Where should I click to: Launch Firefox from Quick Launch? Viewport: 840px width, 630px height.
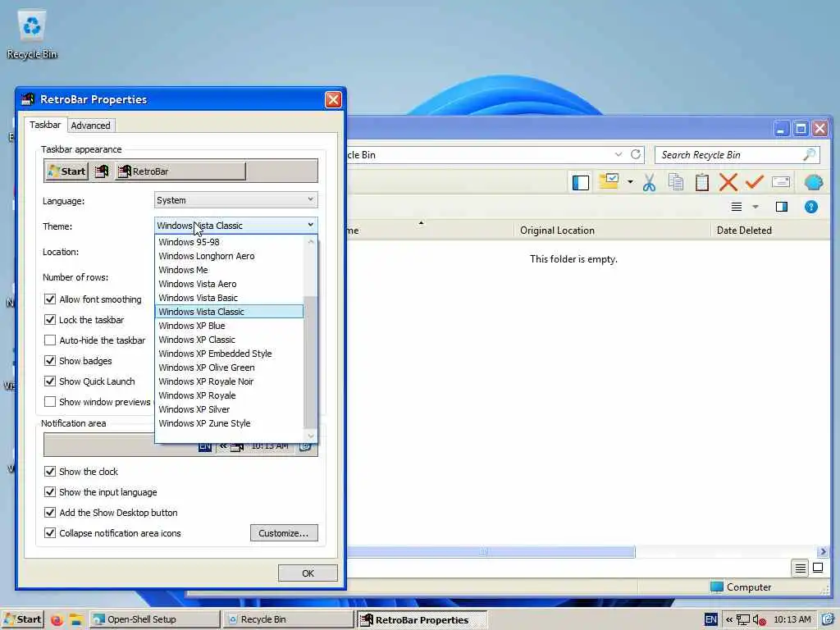tap(57, 620)
